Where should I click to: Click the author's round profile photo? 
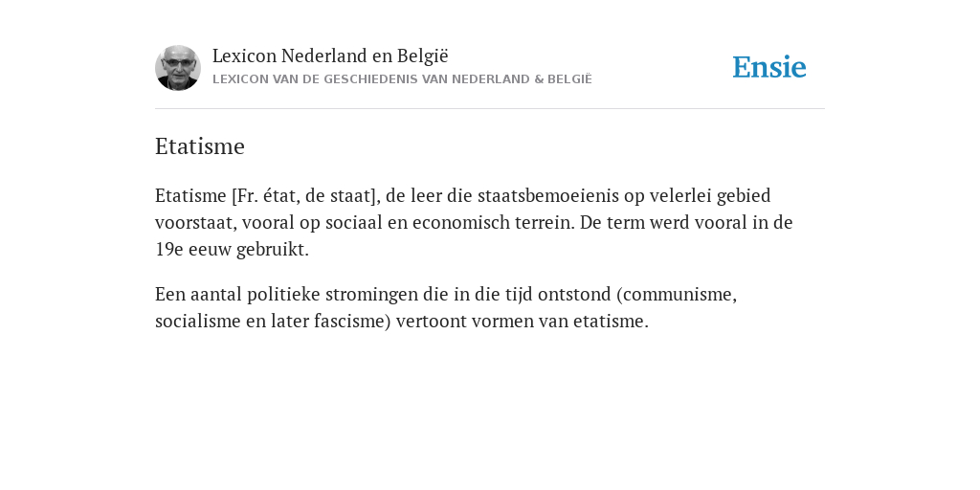[178, 68]
